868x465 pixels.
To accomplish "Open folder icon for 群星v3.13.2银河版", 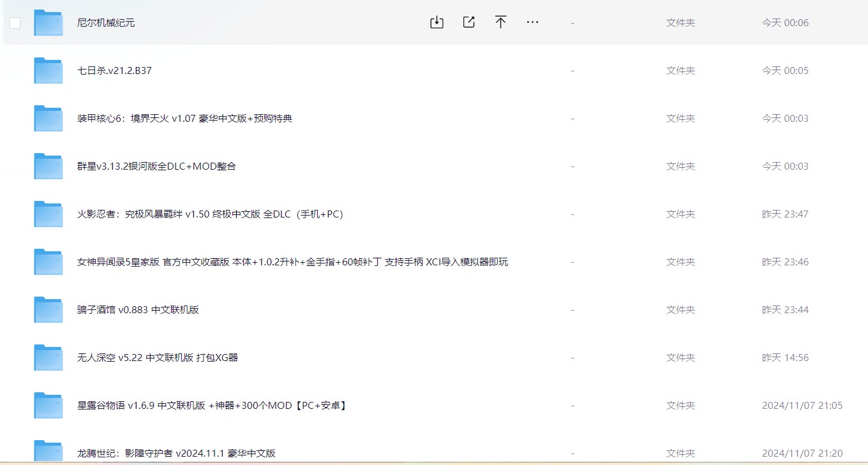I will (x=49, y=166).
